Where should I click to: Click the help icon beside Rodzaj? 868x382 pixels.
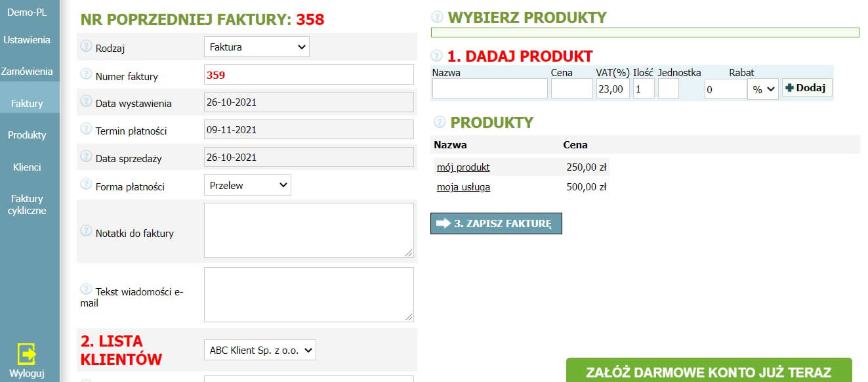(85, 46)
